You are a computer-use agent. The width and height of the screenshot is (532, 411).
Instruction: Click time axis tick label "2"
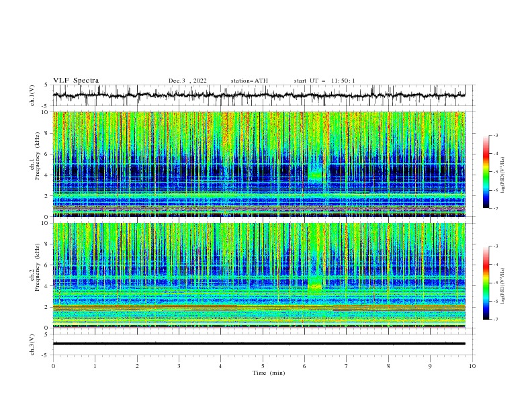137,366
